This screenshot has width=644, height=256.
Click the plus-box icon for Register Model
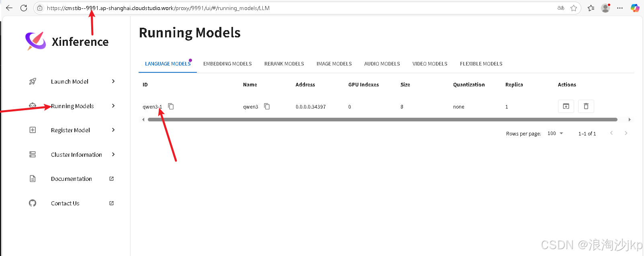33,130
